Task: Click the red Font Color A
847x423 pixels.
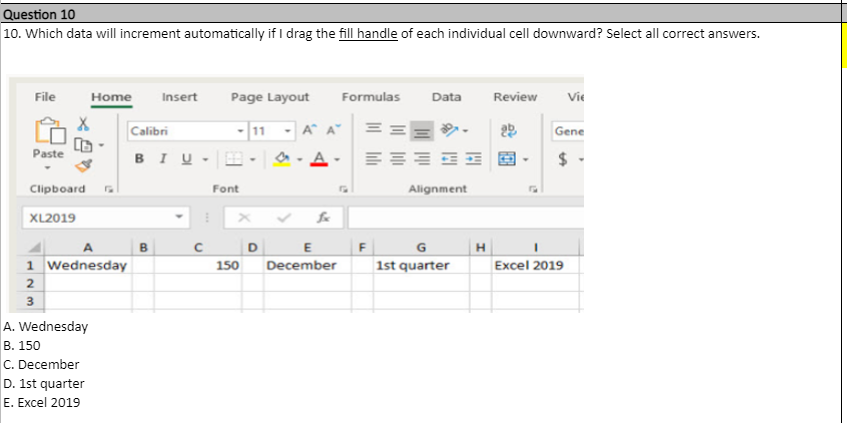Action: (319, 158)
